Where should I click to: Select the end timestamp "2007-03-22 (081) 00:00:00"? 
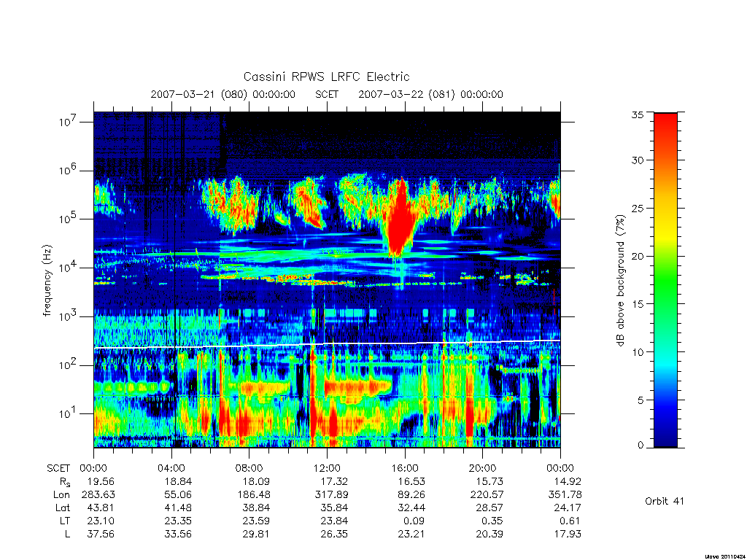tap(430, 94)
